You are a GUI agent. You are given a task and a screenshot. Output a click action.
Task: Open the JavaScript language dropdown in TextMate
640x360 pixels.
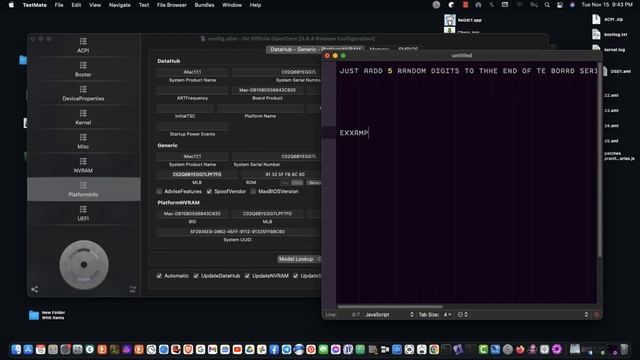pos(389,315)
